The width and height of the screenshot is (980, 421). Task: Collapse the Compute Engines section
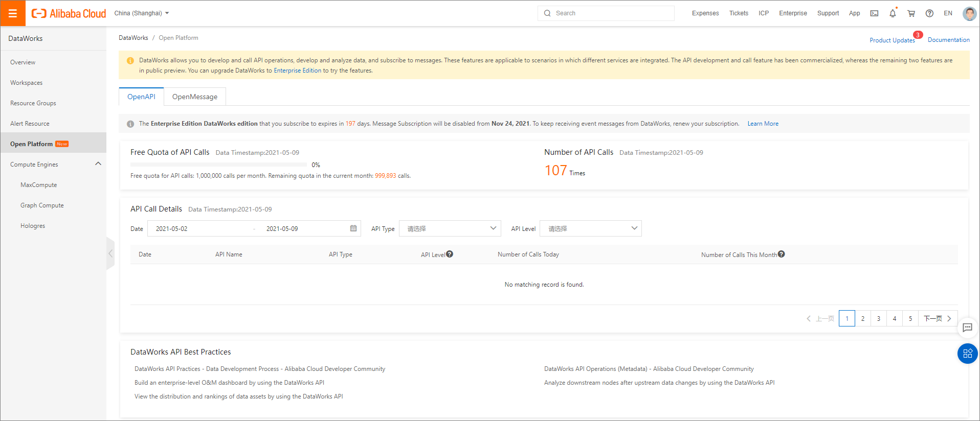(x=98, y=164)
